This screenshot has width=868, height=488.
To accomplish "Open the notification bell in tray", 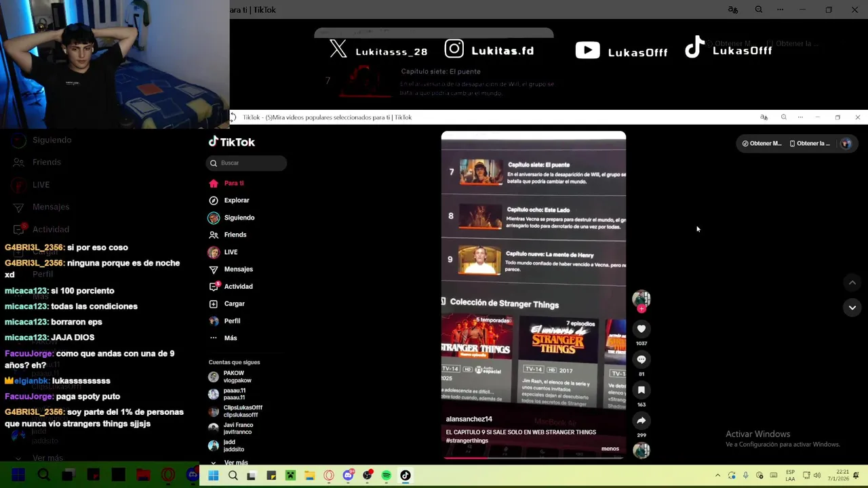I will pyautogui.click(x=856, y=476).
